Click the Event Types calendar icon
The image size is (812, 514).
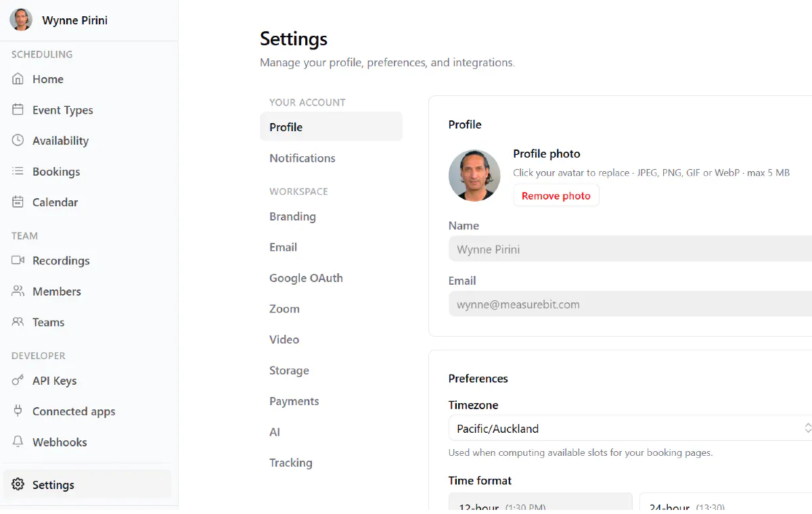pyautogui.click(x=18, y=110)
